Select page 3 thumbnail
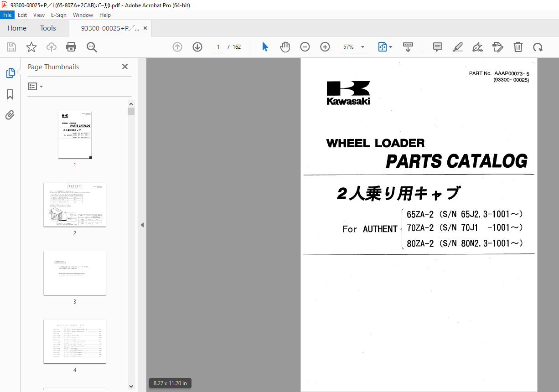 (x=75, y=273)
